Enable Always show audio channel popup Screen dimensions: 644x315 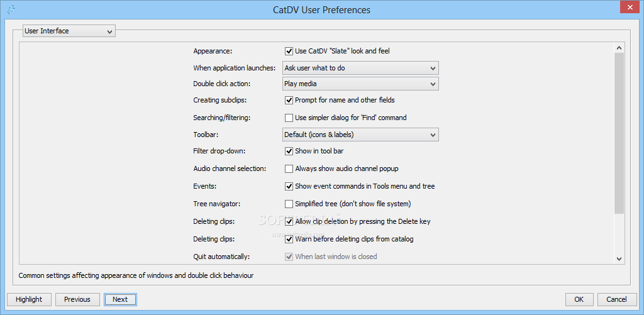coord(288,169)
